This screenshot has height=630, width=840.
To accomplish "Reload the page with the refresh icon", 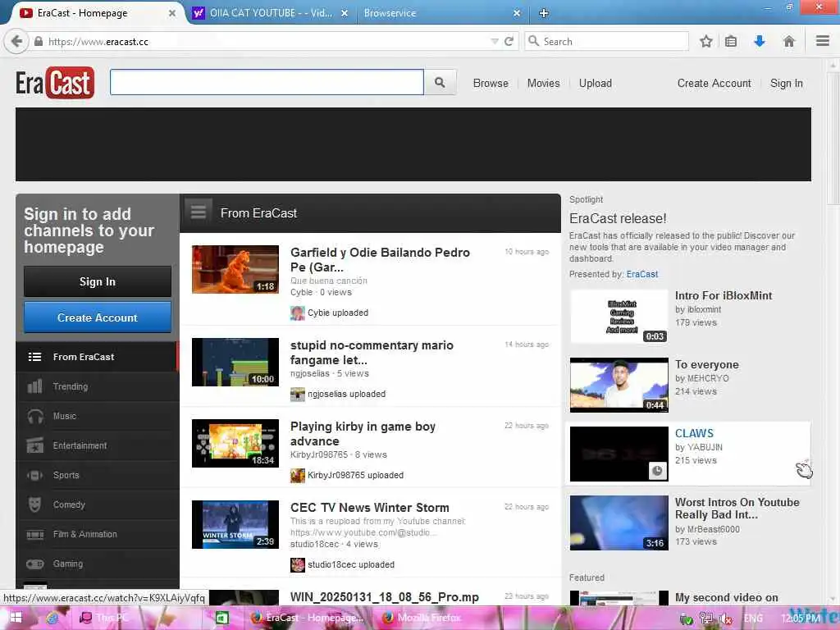I will point(509,41).
